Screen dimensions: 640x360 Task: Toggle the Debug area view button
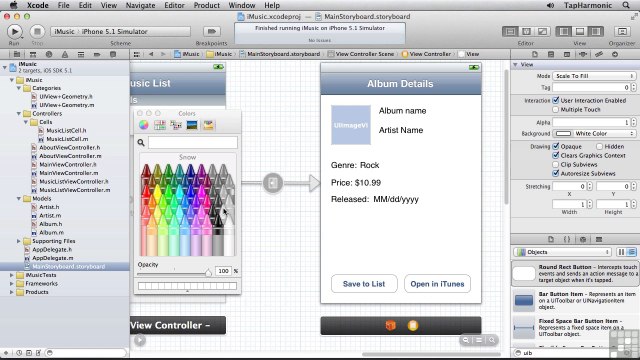point(580,31)
